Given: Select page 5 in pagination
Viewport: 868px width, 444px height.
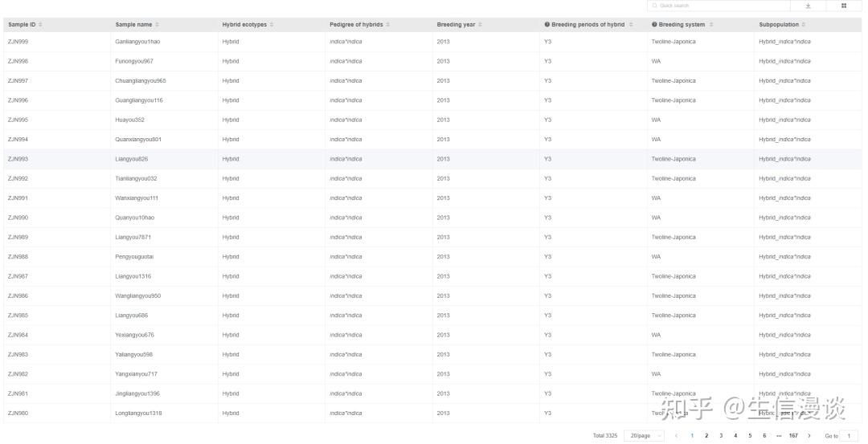Looking at the screenshot, I should (x=750, y=436).
